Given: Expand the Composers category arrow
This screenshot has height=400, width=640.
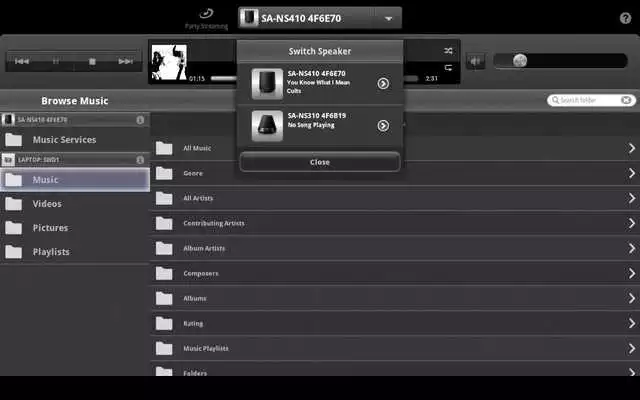Looking at the screenshot, I should 631,273.
